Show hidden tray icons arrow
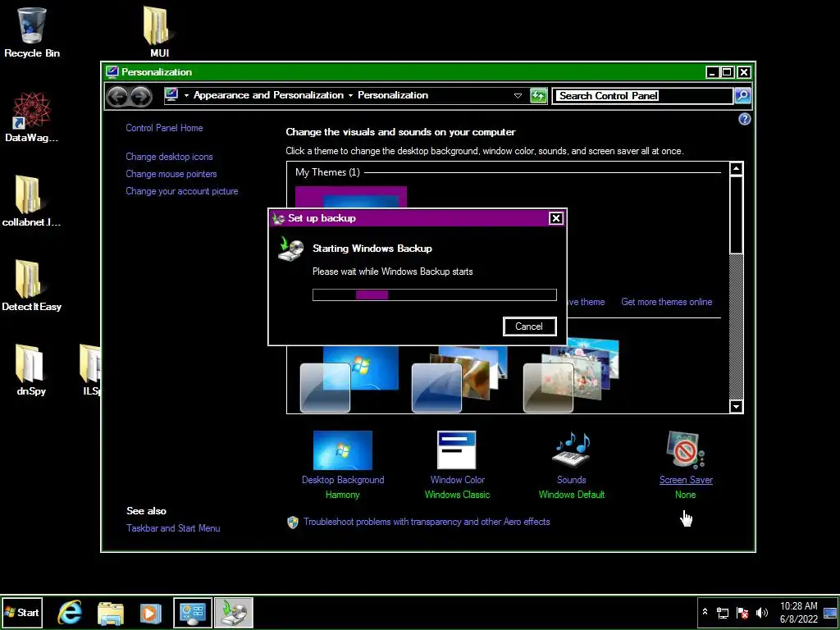This screenshot has height=630, width=840. [705, 612]
